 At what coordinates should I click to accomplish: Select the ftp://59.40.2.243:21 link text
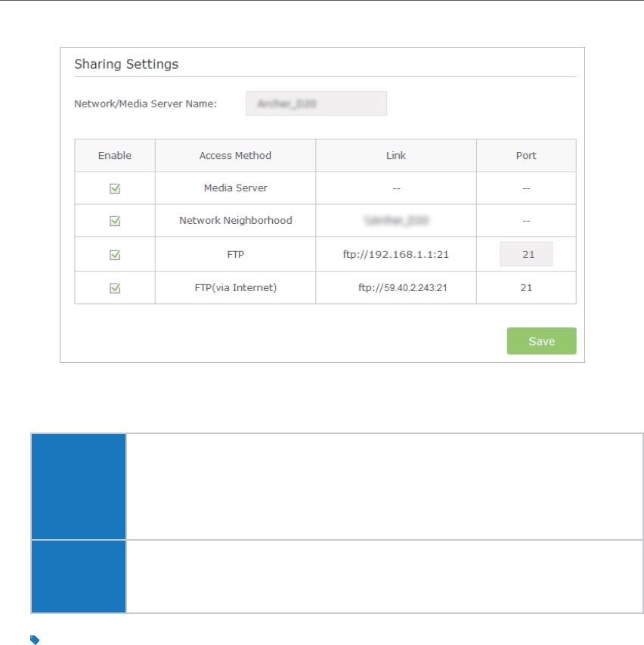pos(402,287)
